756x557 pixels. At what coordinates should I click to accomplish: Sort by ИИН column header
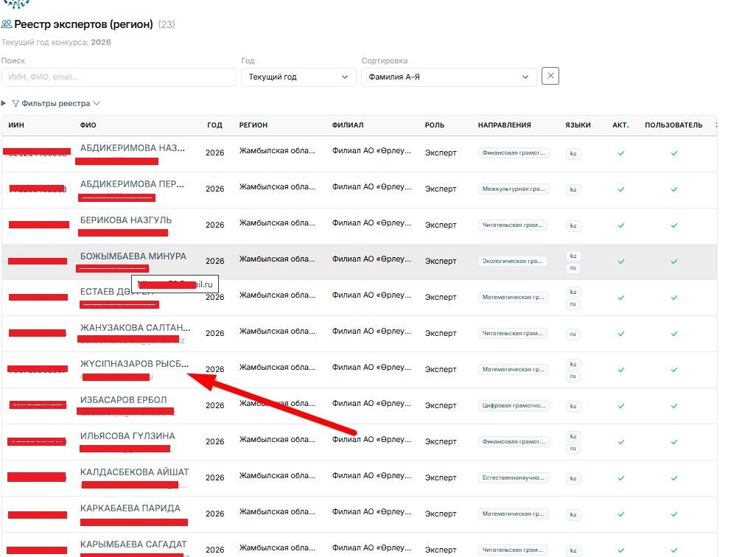point(16,125)
